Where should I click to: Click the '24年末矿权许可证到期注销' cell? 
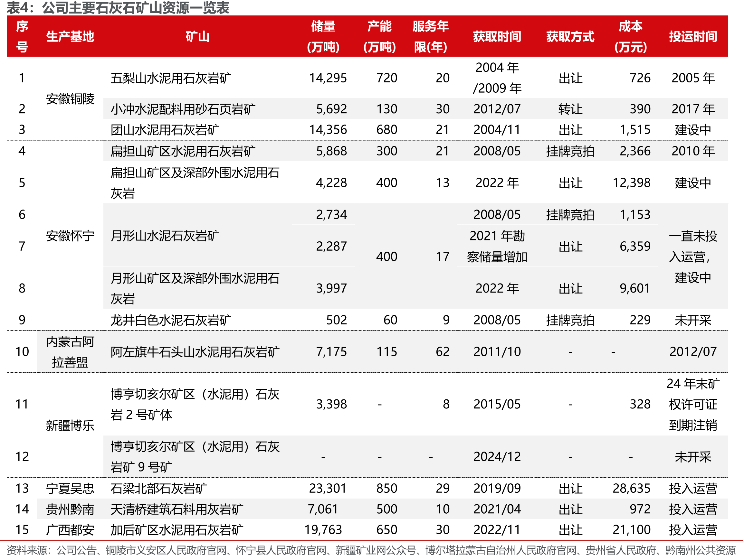[693, 404]
